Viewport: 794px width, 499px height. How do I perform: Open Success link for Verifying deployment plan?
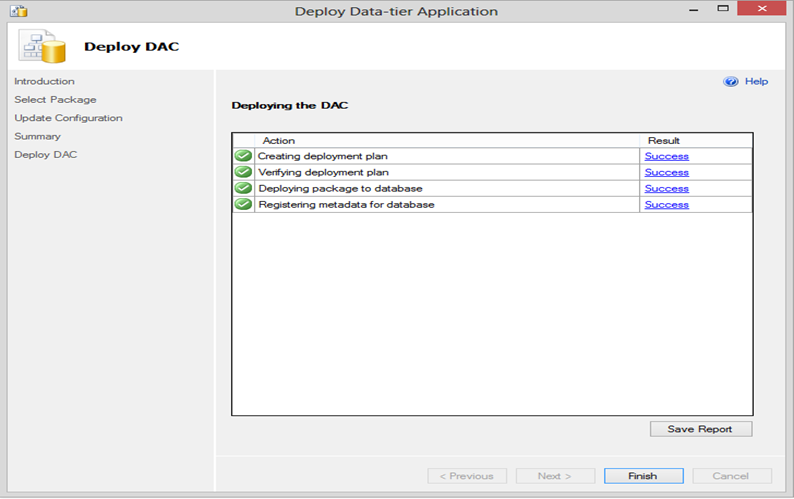666,172
